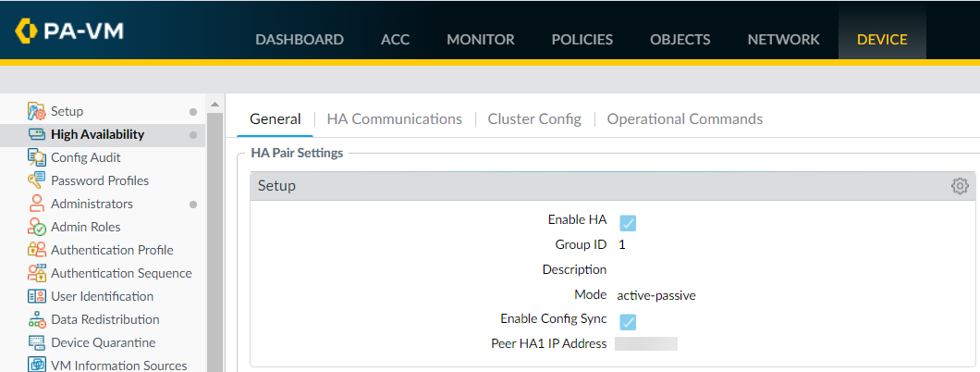980x372 pixels.
Task: Toggle the Enable Config Sync checkbox
Action: pyautogui.click(x=628, y=321)
